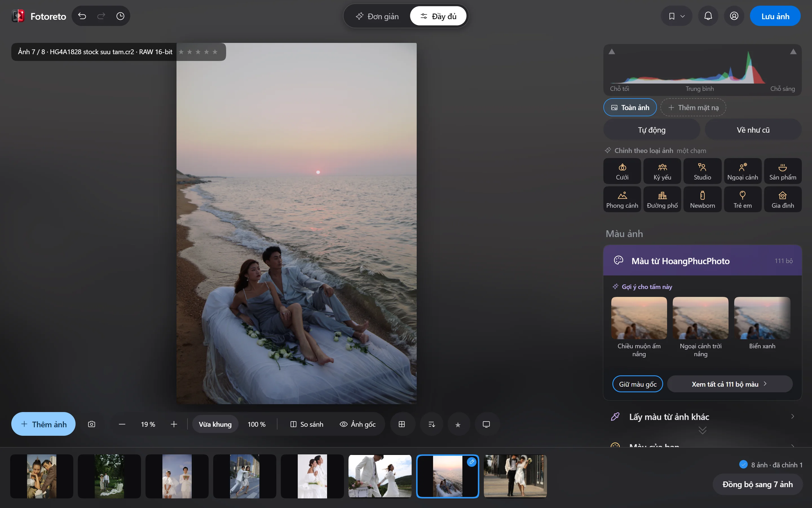Click the sort order icon
Image resolution: width=812 pixels, height=508 pixels.
432,424
